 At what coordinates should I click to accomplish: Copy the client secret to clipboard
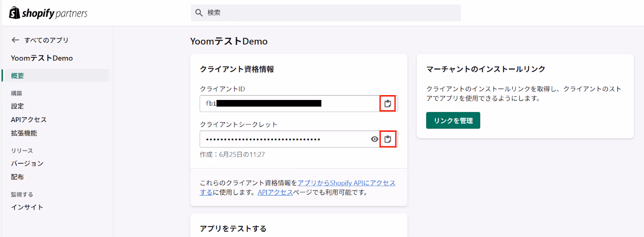point(388,139)
